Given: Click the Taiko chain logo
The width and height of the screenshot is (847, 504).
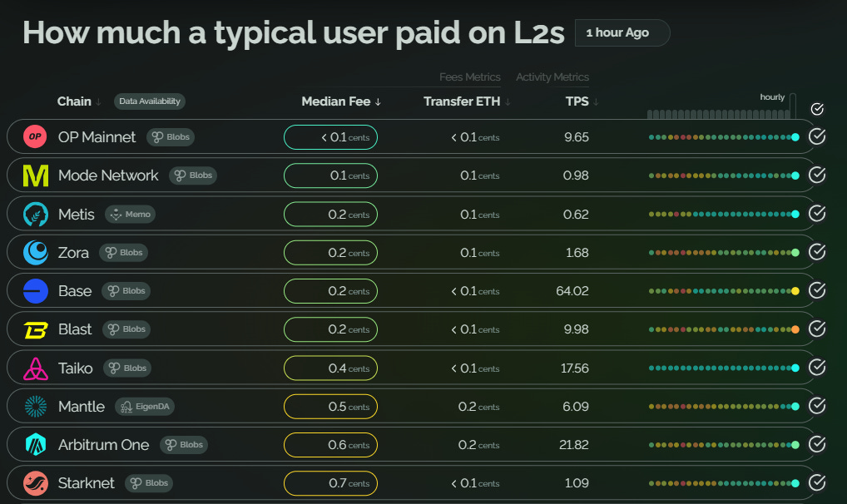Looking at the screenshot, I should coord(36,368).
